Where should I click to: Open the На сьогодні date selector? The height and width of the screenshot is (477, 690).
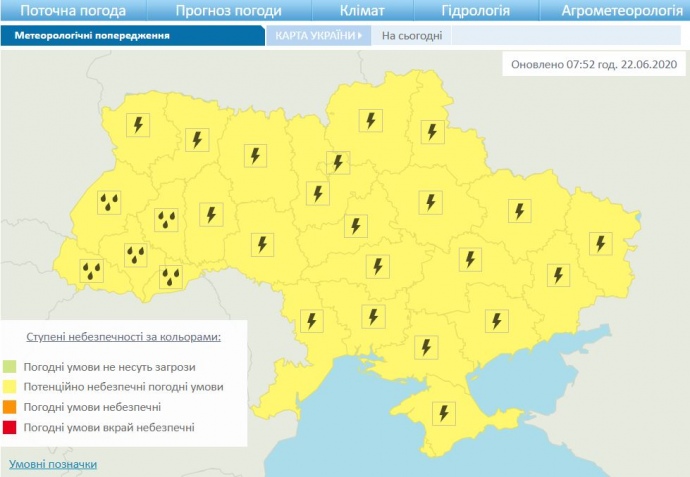tap(411, 35)
